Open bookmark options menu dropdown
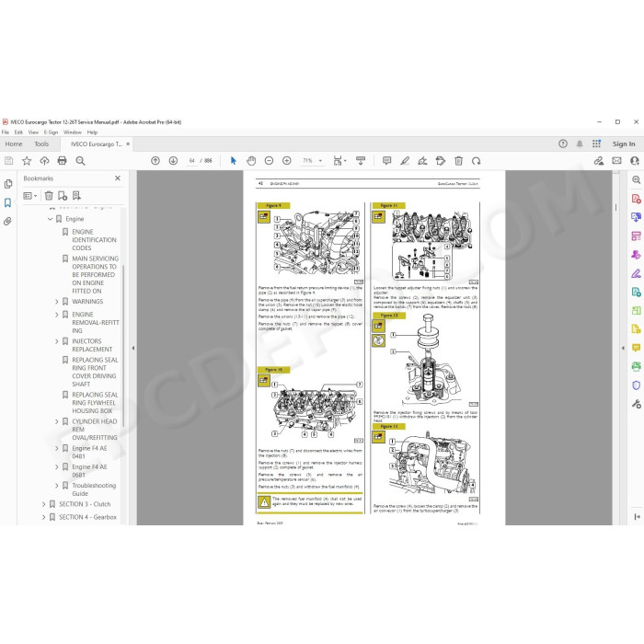 click(30, 195)
